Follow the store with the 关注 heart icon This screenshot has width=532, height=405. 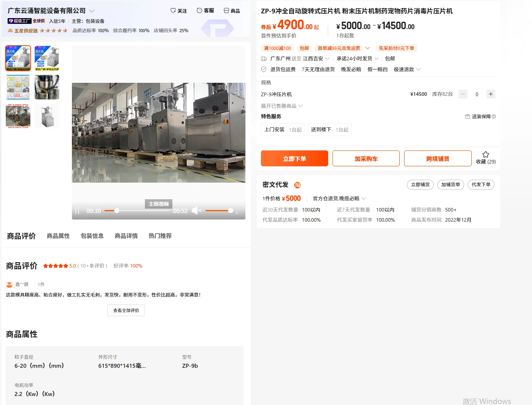(x=179, y=11)
